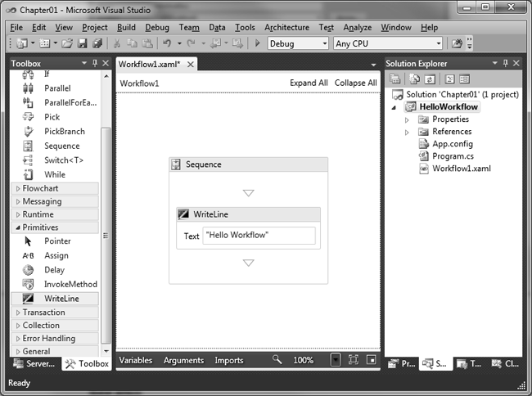Click the Undo toolbar icon

point(167,43)
